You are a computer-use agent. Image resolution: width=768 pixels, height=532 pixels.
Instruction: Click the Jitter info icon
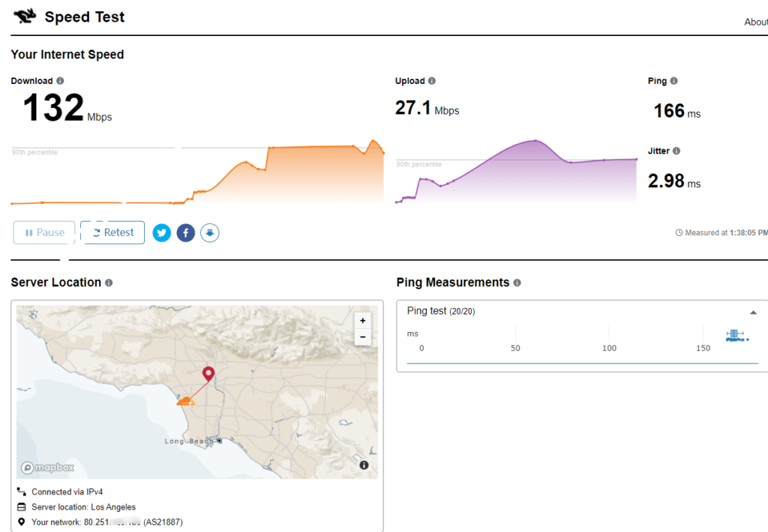[676, 151]
